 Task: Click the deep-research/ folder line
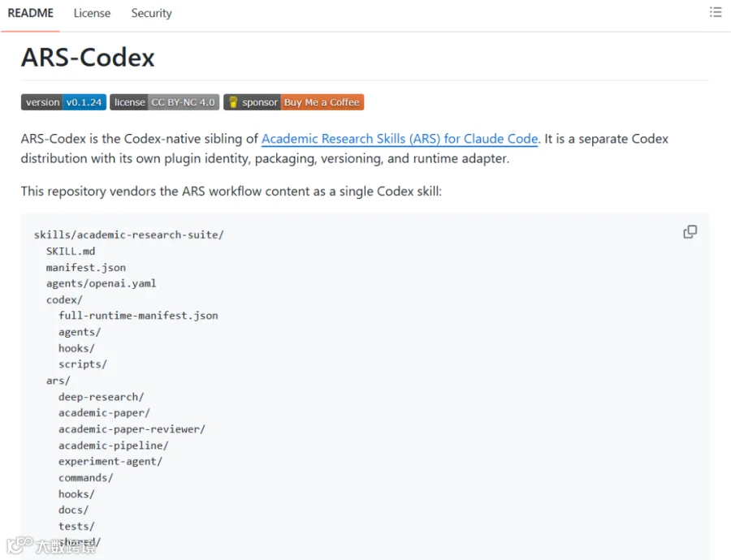pos(102,397)
